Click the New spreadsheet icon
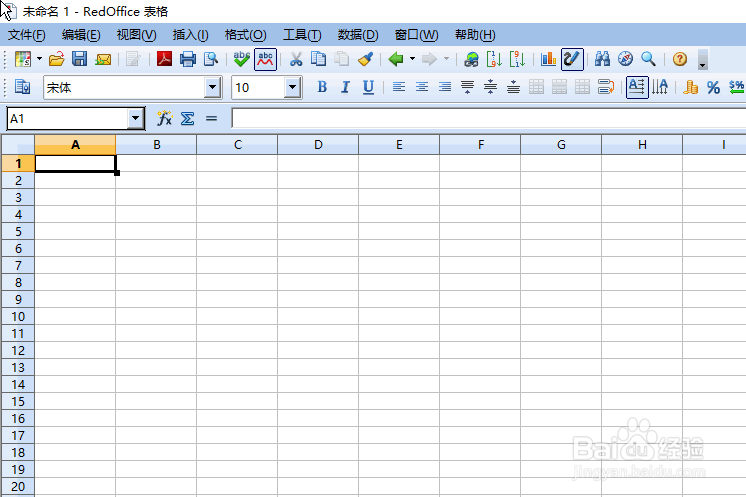 (x=23, y=59)
